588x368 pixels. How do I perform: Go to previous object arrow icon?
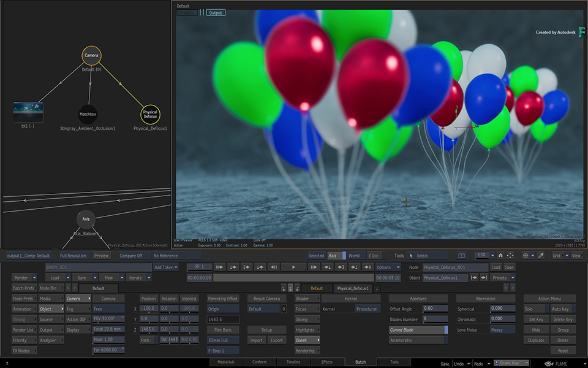(474, 277)
